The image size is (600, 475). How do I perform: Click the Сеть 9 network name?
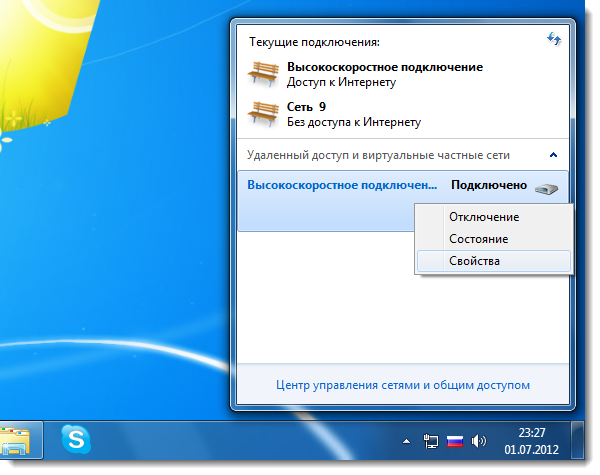tap(306, 107)
